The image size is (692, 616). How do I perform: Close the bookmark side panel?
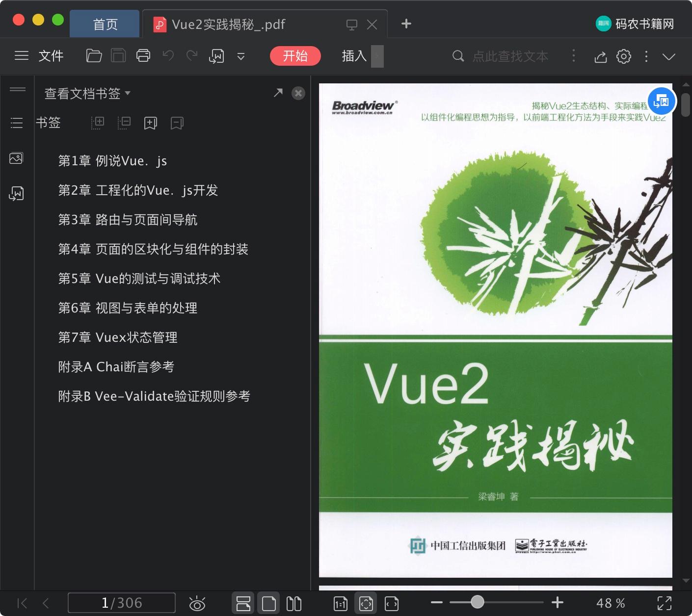click(x=298, y=93)
